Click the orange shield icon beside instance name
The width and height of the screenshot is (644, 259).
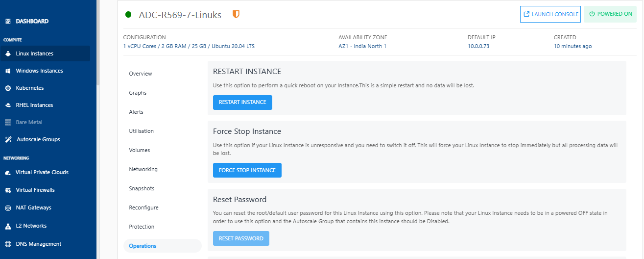click(x=236, y=14)
